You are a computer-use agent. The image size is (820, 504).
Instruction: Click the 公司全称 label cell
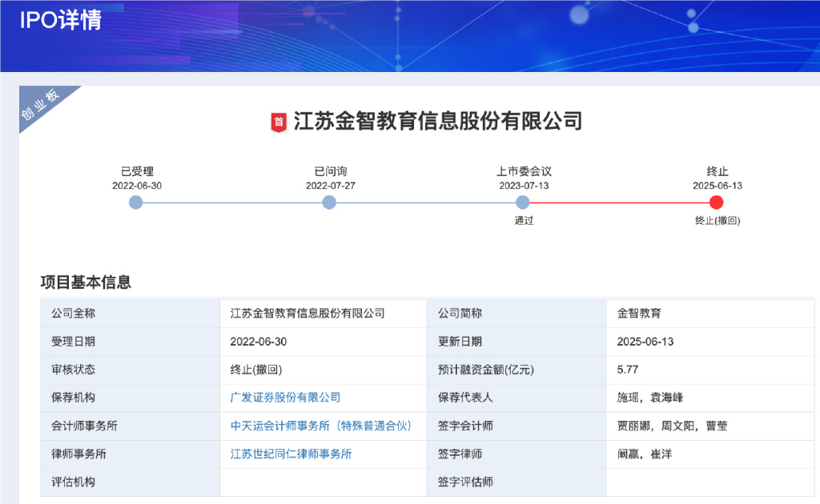point(131,314)
